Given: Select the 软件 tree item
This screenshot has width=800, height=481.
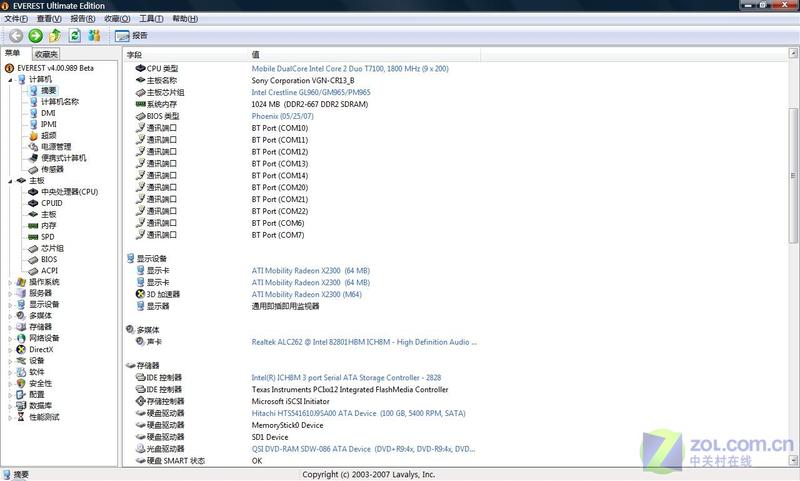Looking at the screenshot, I should 37,372.
